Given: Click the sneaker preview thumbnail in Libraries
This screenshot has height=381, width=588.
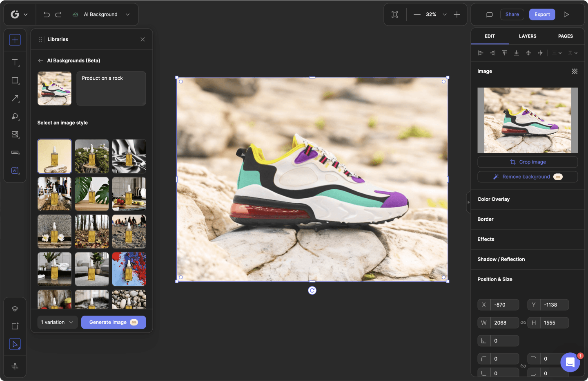Looking at the screenshot, I should 54,88.
